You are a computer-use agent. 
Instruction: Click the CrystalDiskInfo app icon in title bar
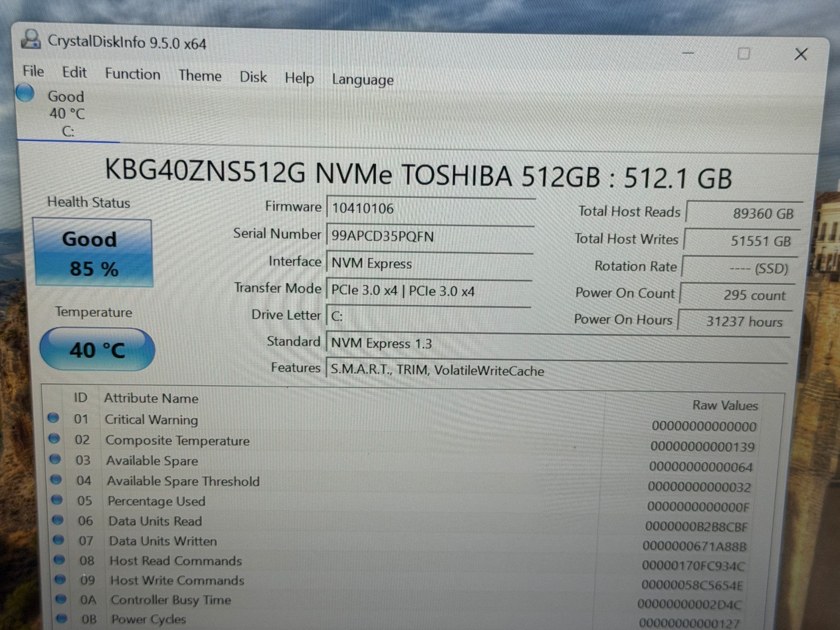click(31, 39)
